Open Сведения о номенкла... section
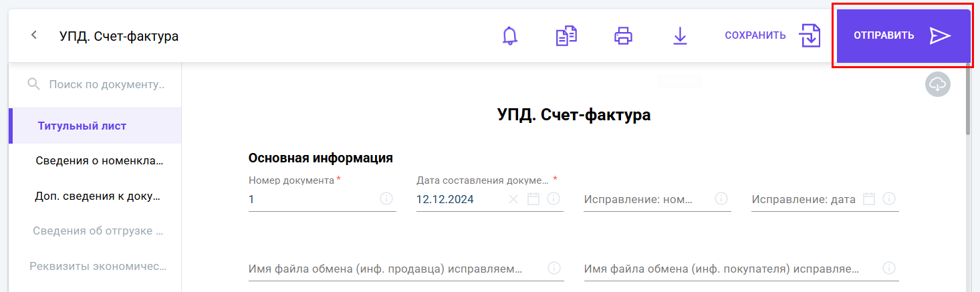 pos(95,161)
